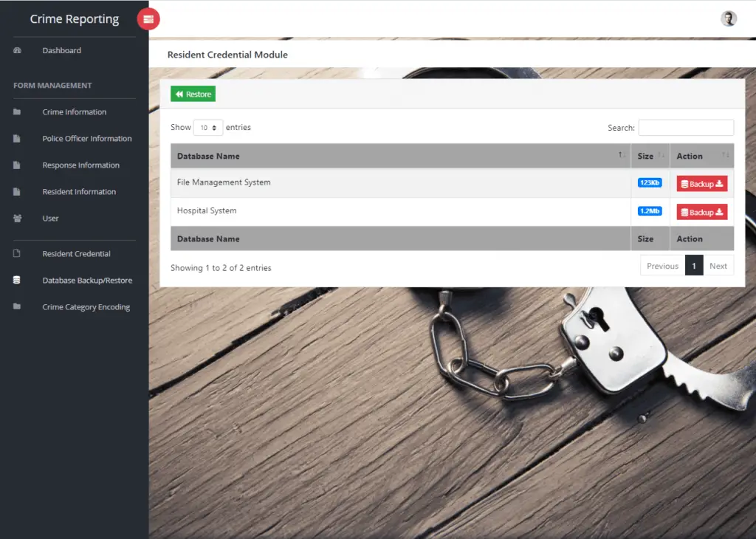This screenshot has height=539, width=756.
Task: Click the download icon on Hospital System Backup button
Action: coord(720,212)
